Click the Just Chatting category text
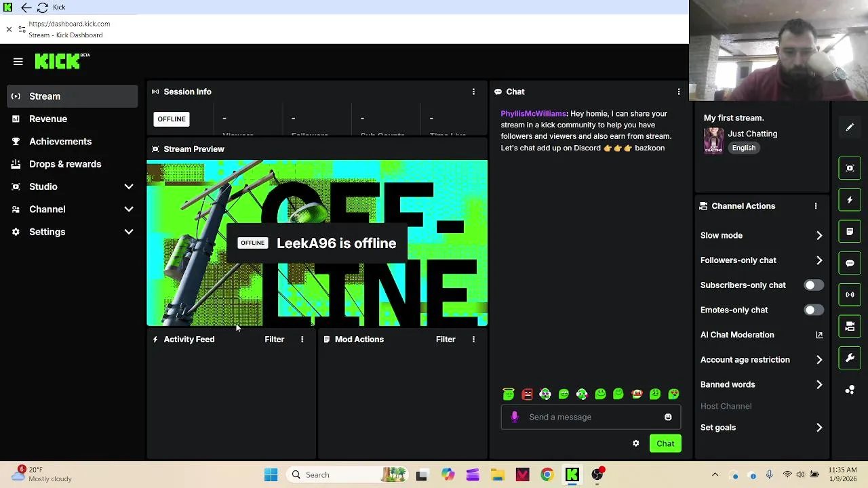 753,134
